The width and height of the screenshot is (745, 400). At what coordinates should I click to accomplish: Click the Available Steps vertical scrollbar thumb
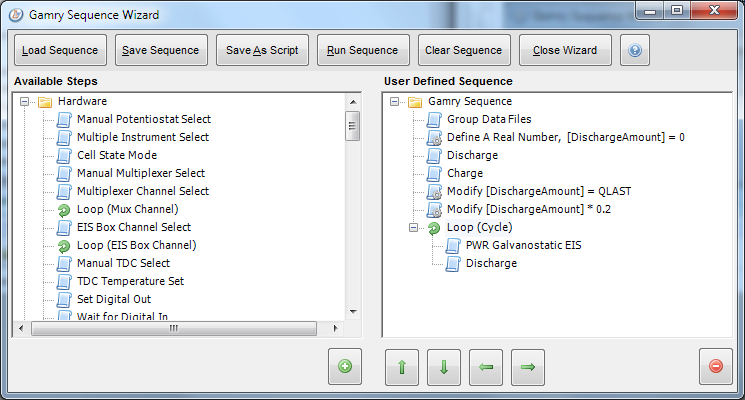point(353,126)
